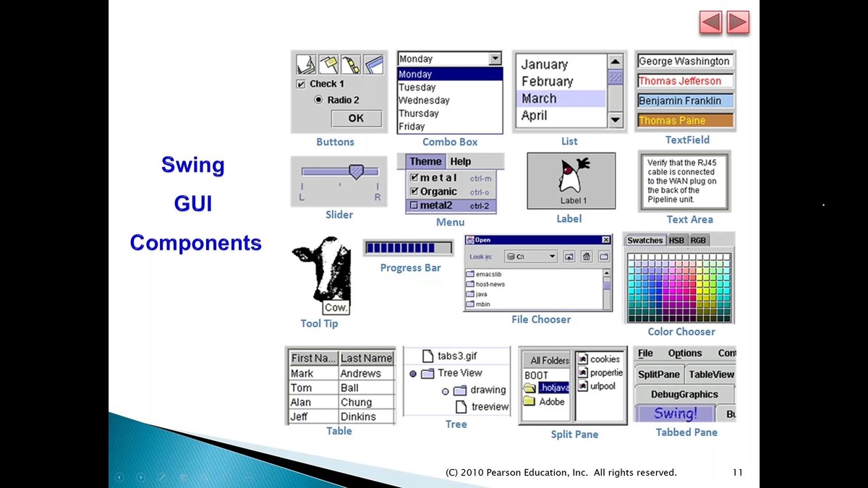Viewport: 868px width, 488px height.
Task: Click the red next slide arrow
Action: click(x=737, y=22)
